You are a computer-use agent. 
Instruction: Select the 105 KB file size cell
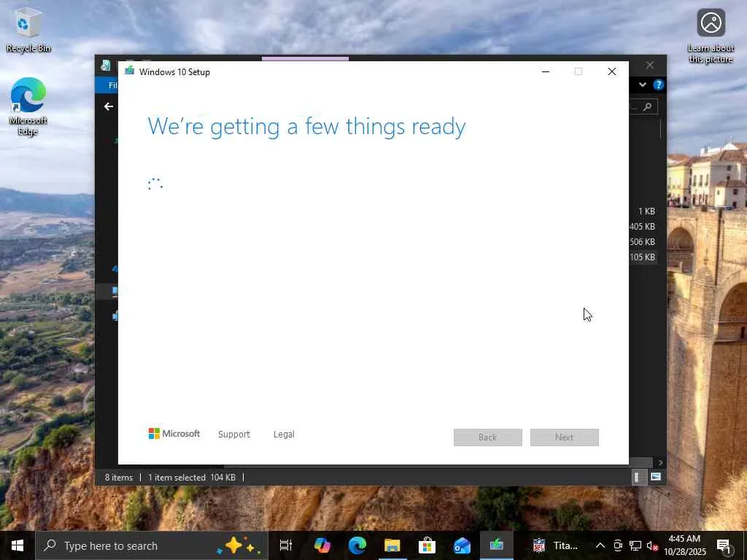point(642,257)
